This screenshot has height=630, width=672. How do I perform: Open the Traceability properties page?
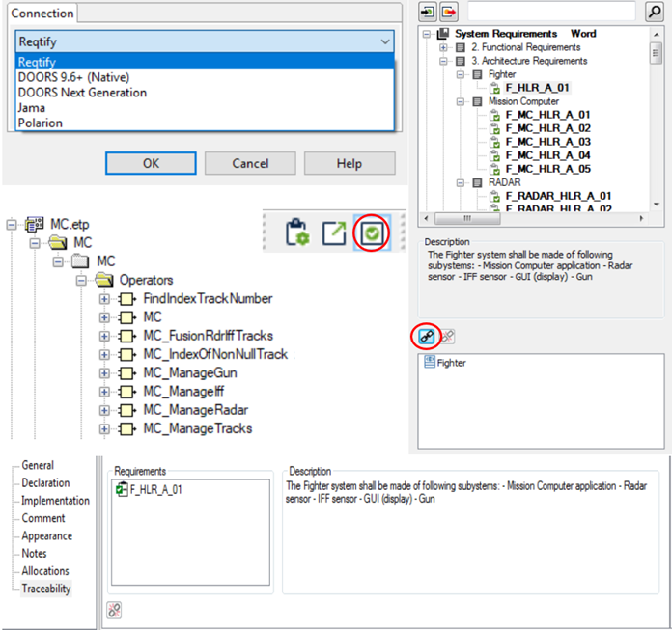45,589
